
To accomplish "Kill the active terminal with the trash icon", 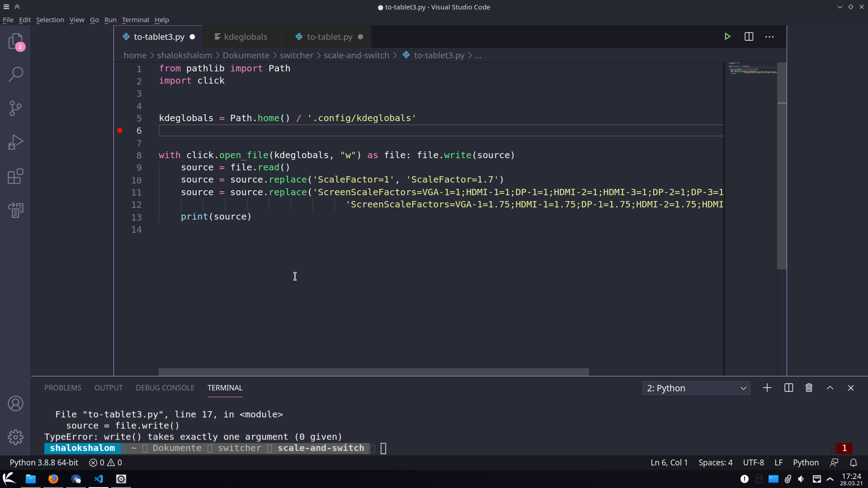I will click(809, 388).
